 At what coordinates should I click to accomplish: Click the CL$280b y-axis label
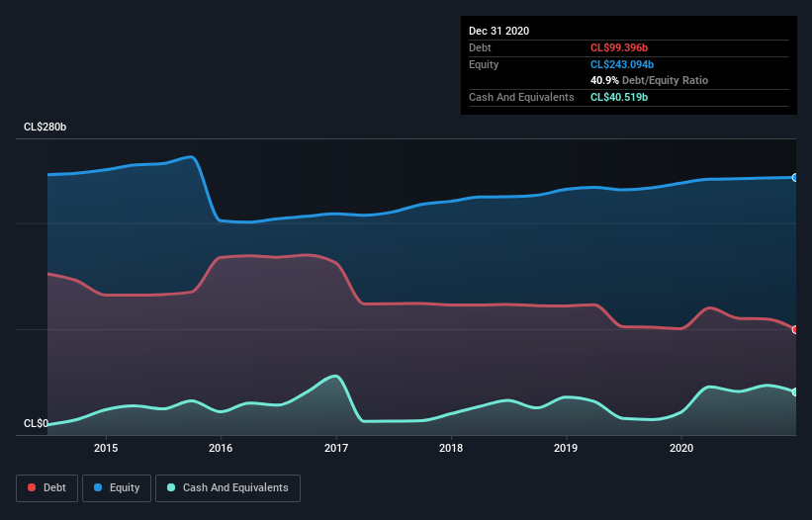[45, 127]
